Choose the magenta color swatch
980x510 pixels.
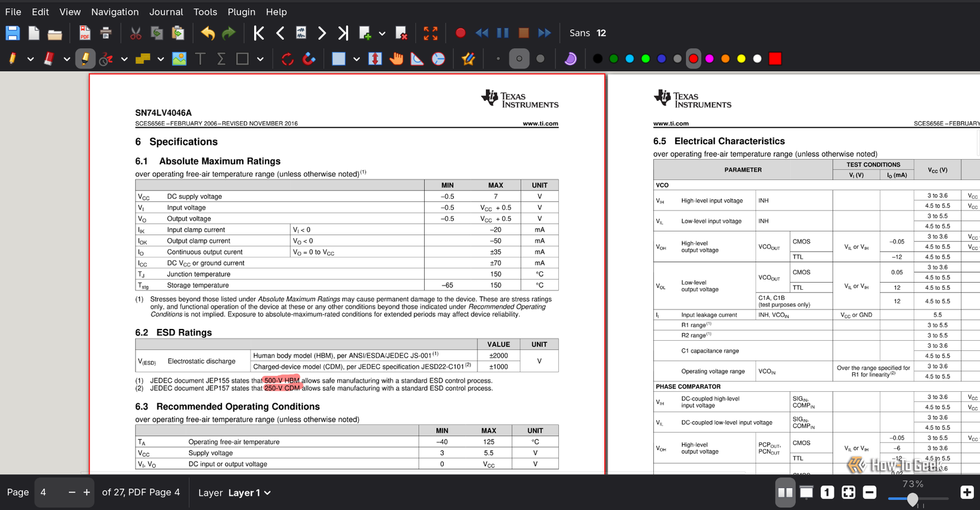pyautogui.click(x=709, y=59)
